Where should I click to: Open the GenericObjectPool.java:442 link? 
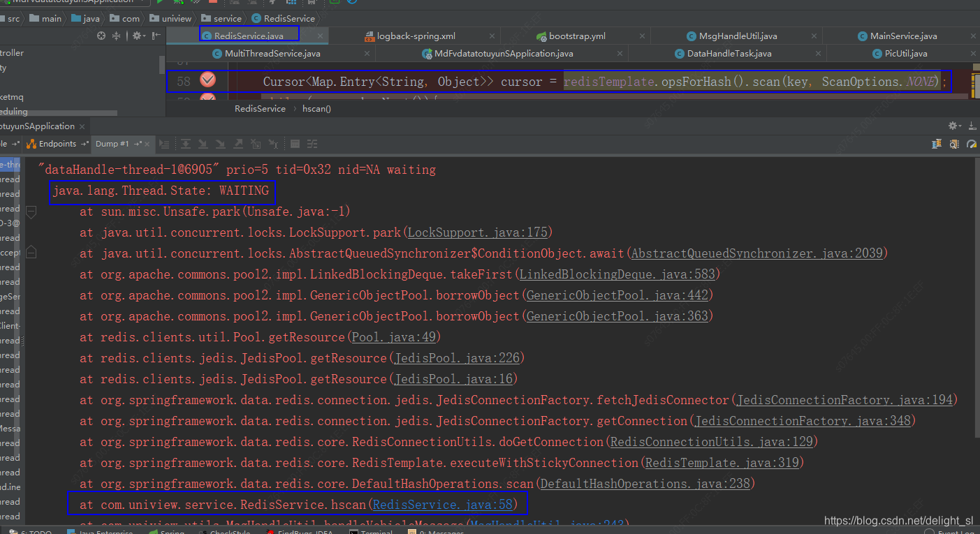(x=617, y=295)
